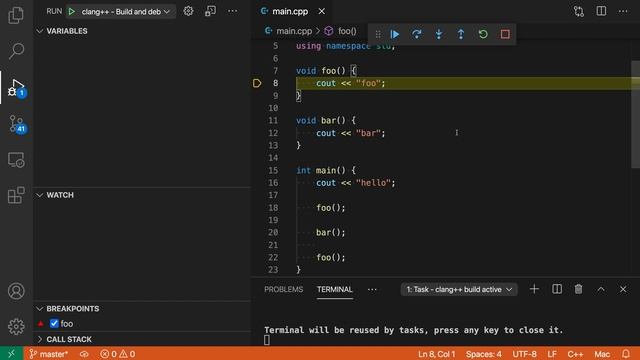
Task: Open the notifications bell in status bar
Action: pos(625,353)
